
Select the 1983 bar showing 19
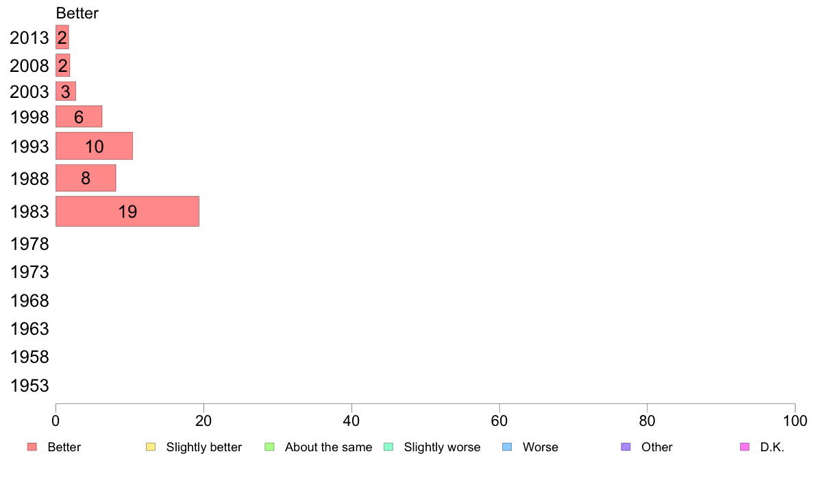tap(127, 211)
